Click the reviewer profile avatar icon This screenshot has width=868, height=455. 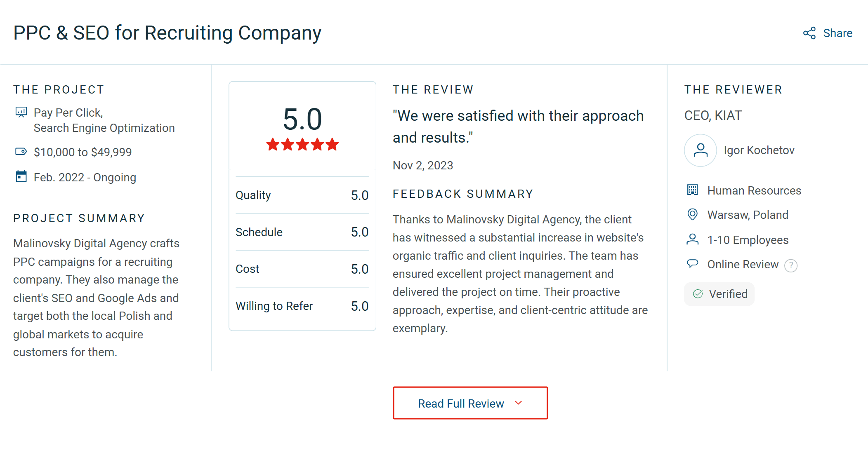(x=700, y=150)
